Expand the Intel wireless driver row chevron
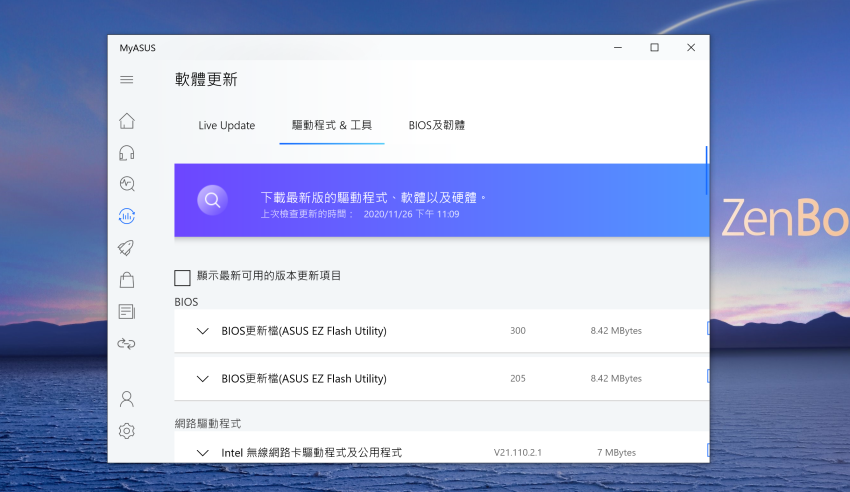The height and width of the screenshot is (492, 850). click(203, 452)
